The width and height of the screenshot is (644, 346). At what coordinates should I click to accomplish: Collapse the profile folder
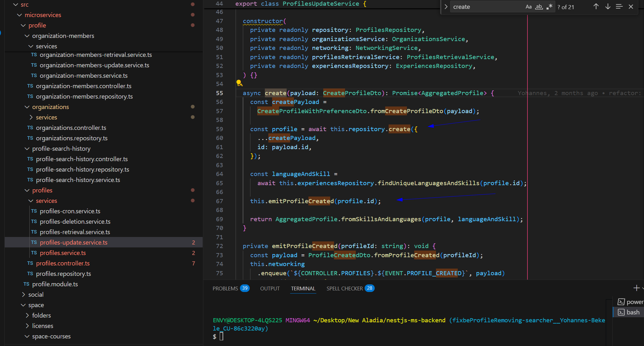[23, 25]
